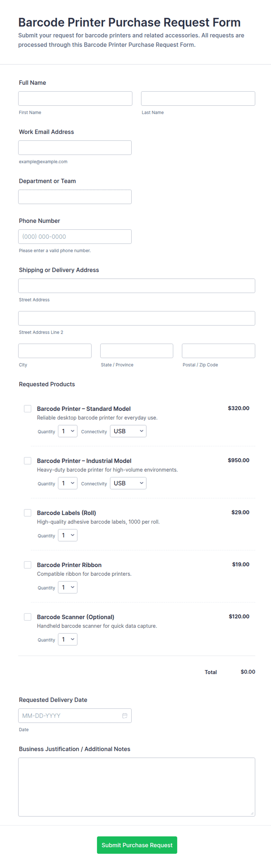Expand Barcode Labels quantity dropdown
This screenshot has height=868, width=271.
68,535
